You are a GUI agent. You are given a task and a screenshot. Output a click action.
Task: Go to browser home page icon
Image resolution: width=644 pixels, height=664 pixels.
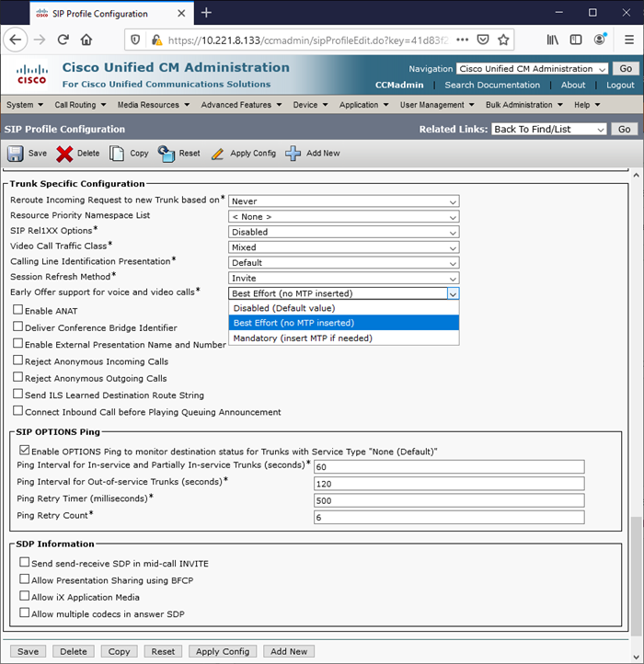pyautogui.click(x=86, y=40)
